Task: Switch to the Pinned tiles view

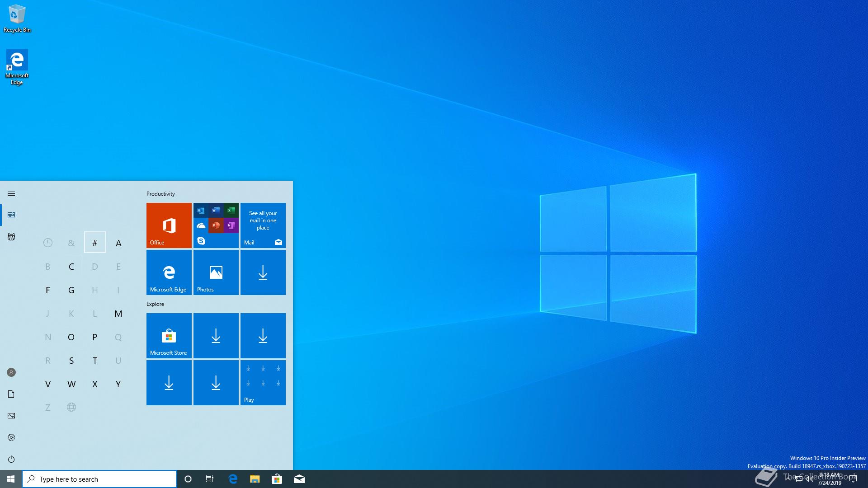Action: pyautogui.click(x=11, y=215)
